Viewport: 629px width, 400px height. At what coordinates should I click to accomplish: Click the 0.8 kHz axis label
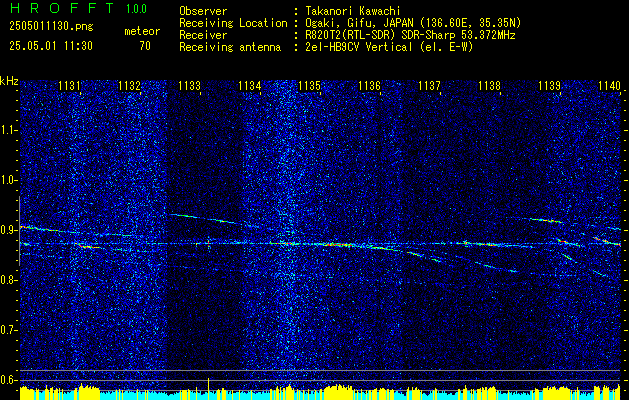(x=9, y=280)
